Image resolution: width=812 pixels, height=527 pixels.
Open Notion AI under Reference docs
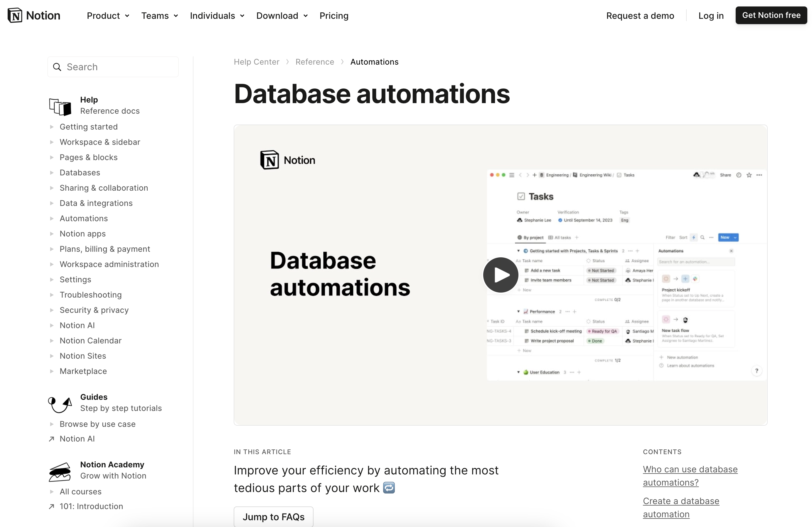tap(77, 325)
